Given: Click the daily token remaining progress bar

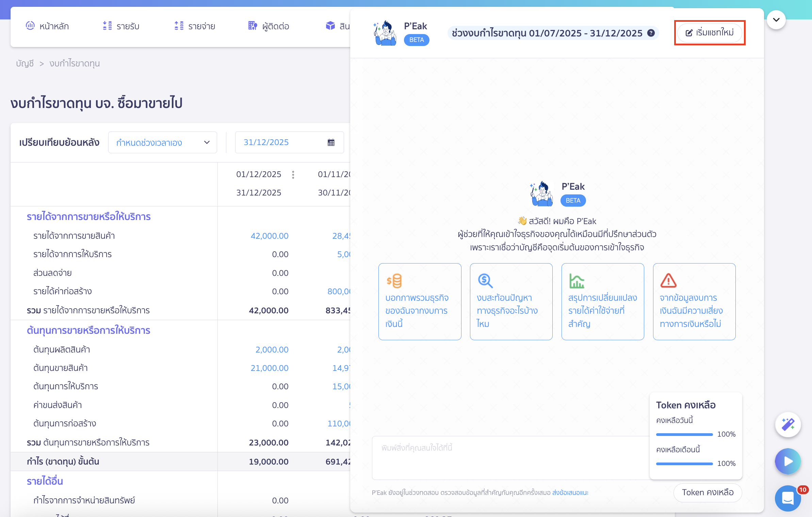Looking at the screenshot, I should [x=684, y=434].
